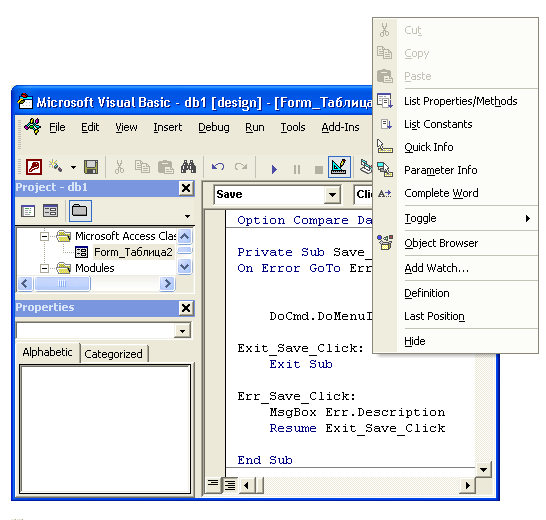The image size is (546, 520).
Task: Collapse the Microsoft Access Class Objects node
Action: (44, 236)
